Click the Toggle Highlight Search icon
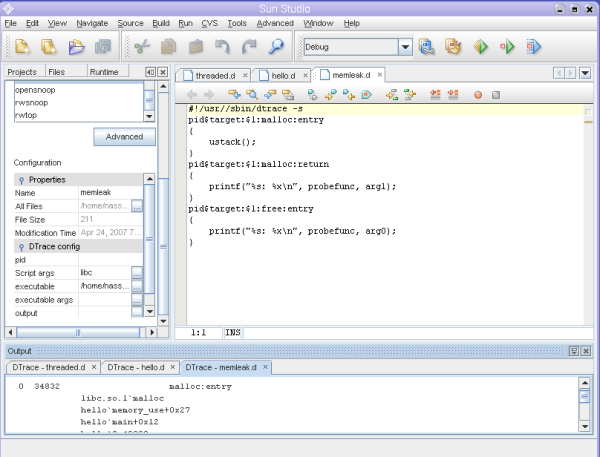The width and height of the screenshot is (600, 457). pyautogui.click(x=288, y=95)
